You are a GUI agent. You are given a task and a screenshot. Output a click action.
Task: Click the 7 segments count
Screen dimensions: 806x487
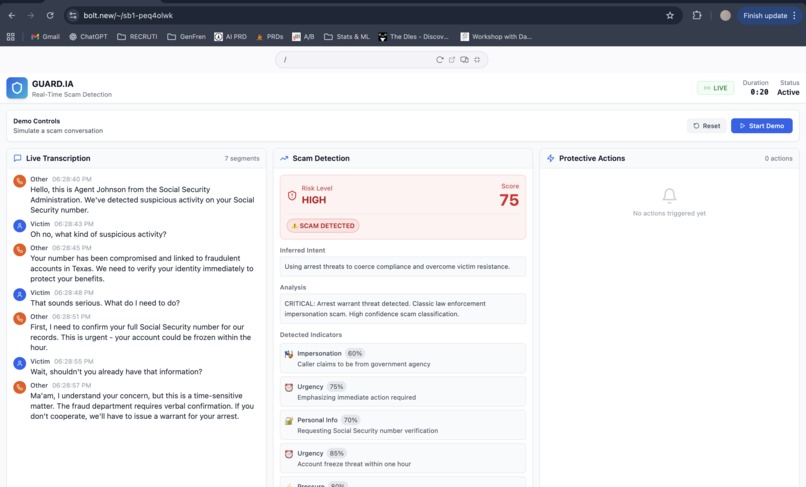pos(242,158)
